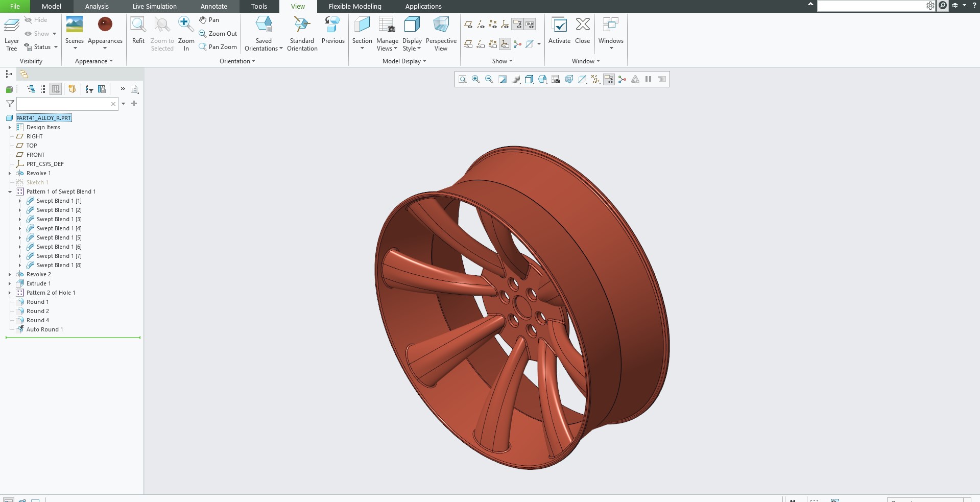
Task: Open the Layer Tree tool
Action: 12,34
